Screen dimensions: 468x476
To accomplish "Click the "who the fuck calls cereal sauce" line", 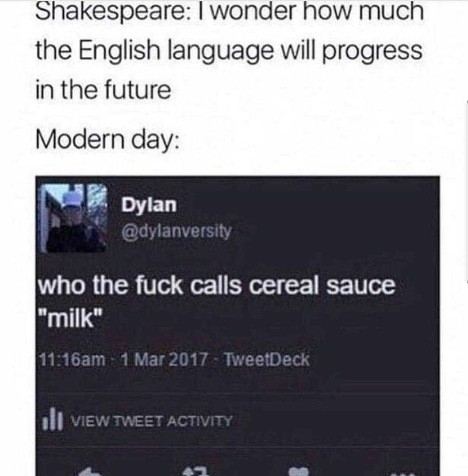I will (x=216, y=285).
